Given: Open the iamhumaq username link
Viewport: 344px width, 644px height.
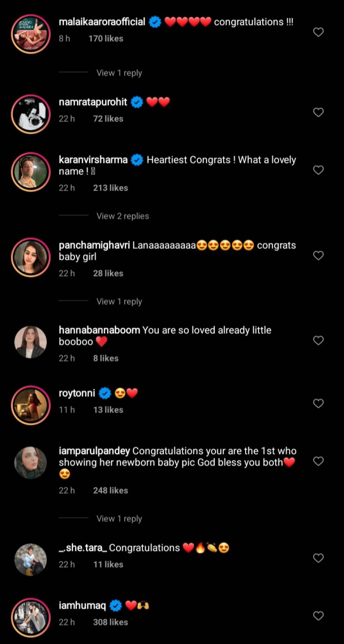Looking at the screenshot, I should tap(82, 606).
